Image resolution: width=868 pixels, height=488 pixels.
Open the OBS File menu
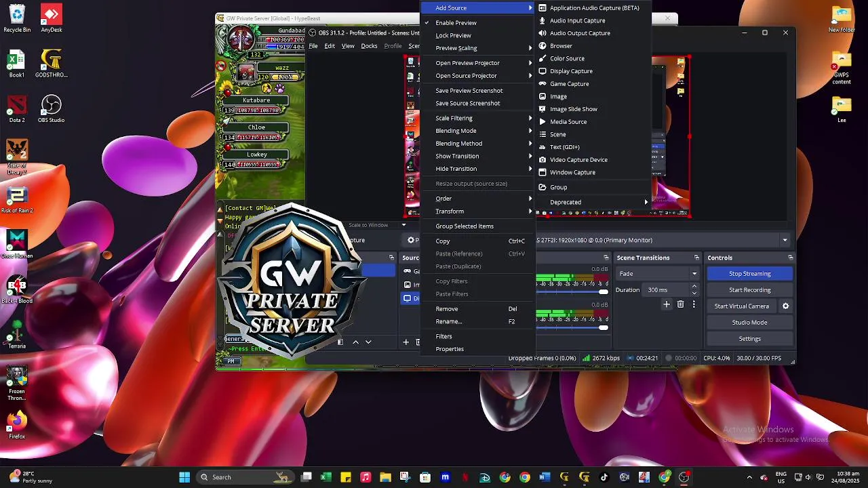pyautogui.click(x=313, y=46)
